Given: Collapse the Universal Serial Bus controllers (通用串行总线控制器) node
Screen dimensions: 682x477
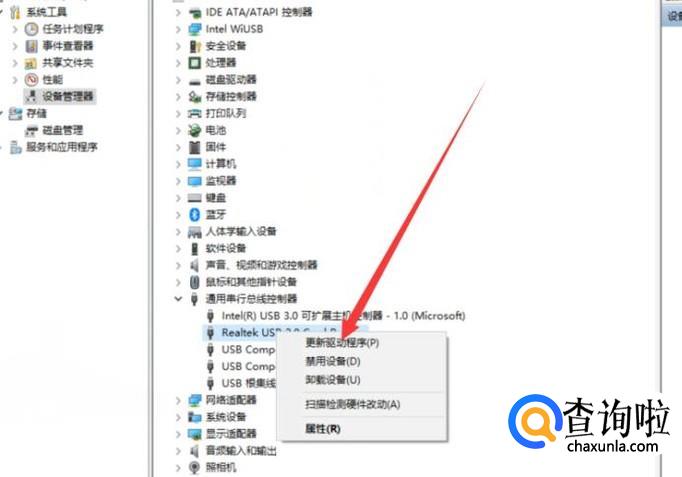Looking at the screenshot, I should click(178, 299).
